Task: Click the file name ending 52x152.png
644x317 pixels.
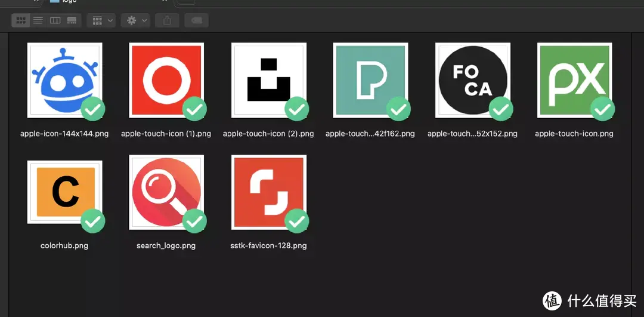Action: click(x=472, y=134)
